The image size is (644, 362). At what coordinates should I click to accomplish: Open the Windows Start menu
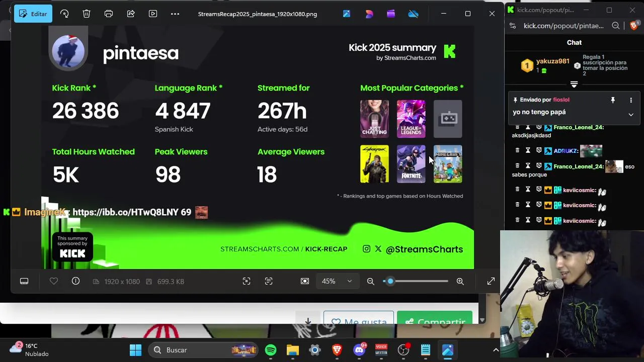pos(136,350)
